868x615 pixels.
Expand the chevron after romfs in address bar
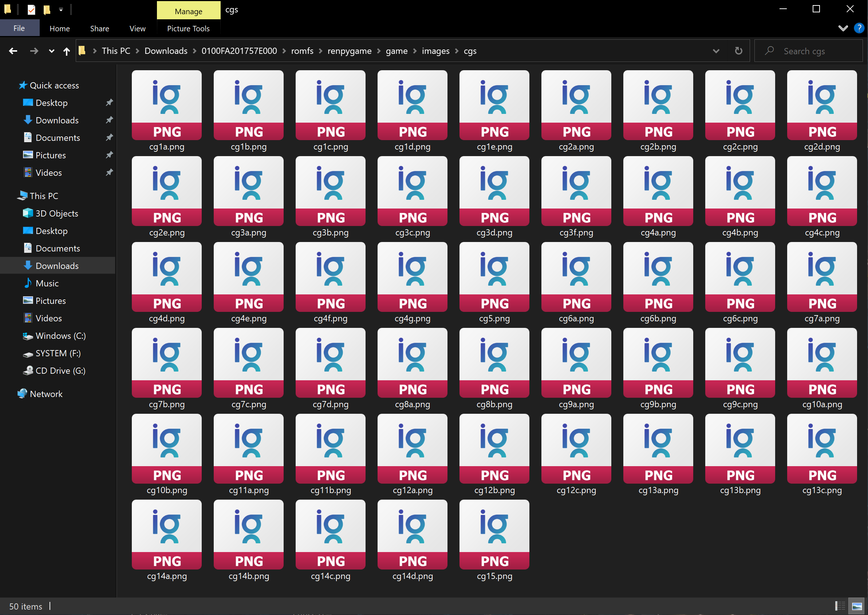click(320, 51)
